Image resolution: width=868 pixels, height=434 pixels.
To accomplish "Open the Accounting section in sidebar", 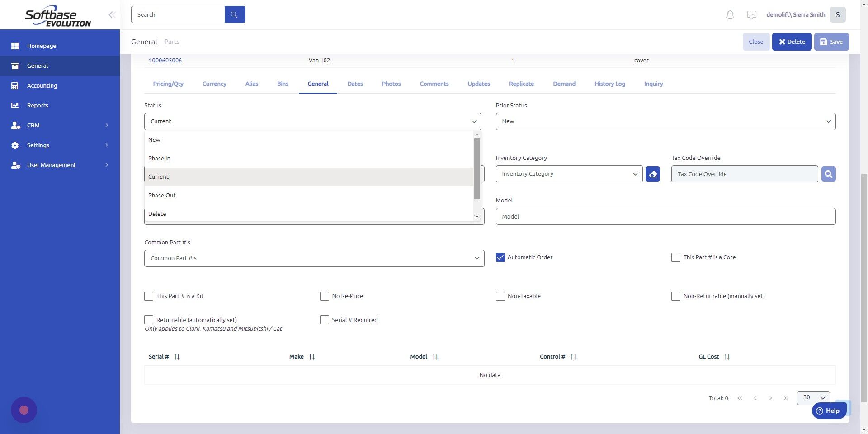I will pyautogui.click(x=42, y=85).
